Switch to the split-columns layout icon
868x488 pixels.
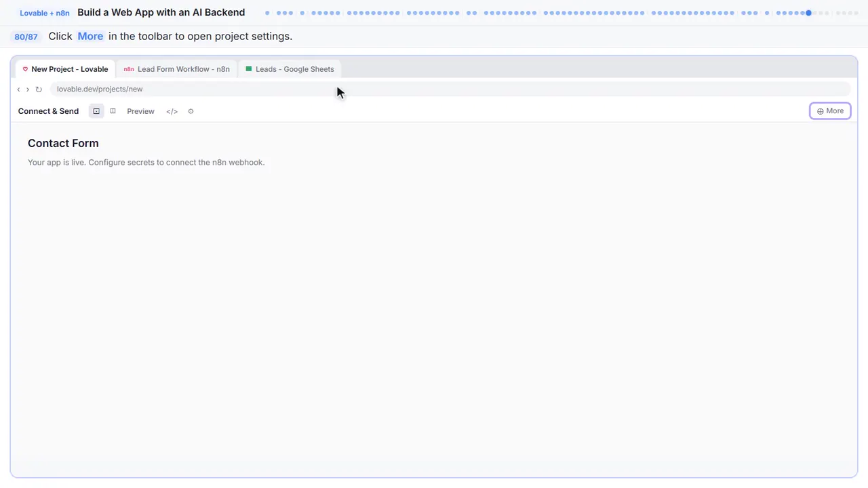tap(113, 111)
